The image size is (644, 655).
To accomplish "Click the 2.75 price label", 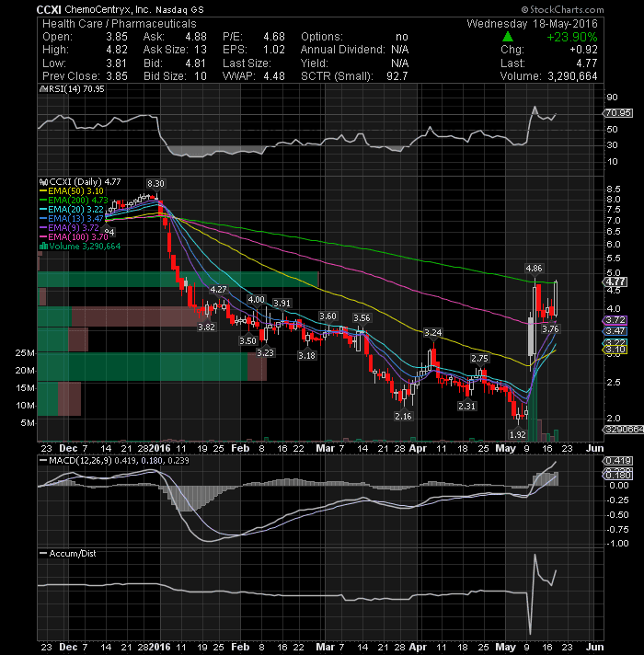I will pos(479,359).
